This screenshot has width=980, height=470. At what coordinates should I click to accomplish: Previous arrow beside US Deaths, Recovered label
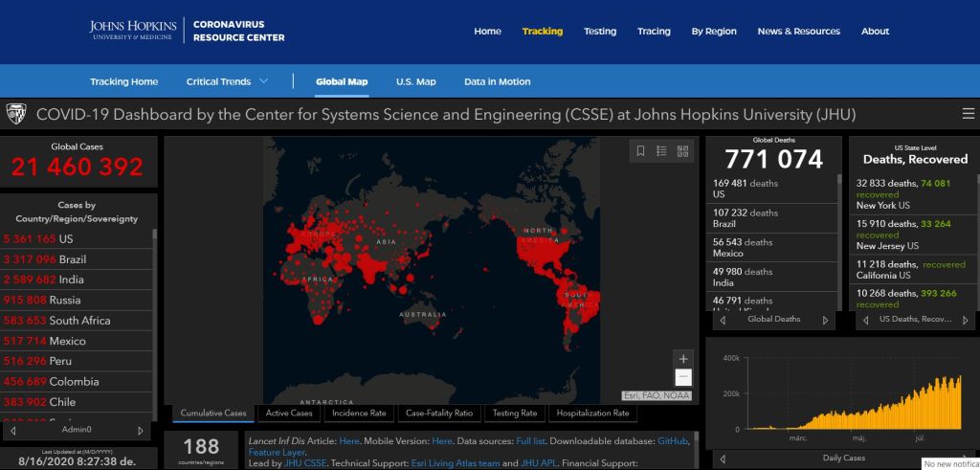pos(865,320)
